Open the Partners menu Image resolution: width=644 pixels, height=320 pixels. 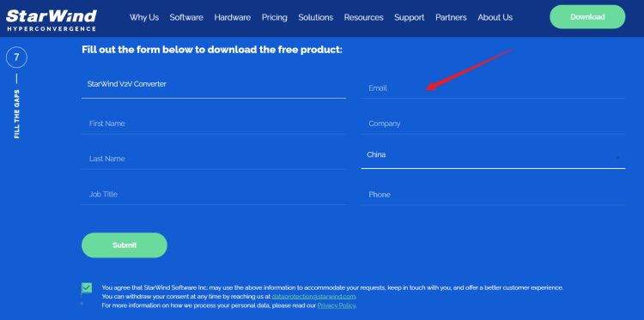[451, 17]
